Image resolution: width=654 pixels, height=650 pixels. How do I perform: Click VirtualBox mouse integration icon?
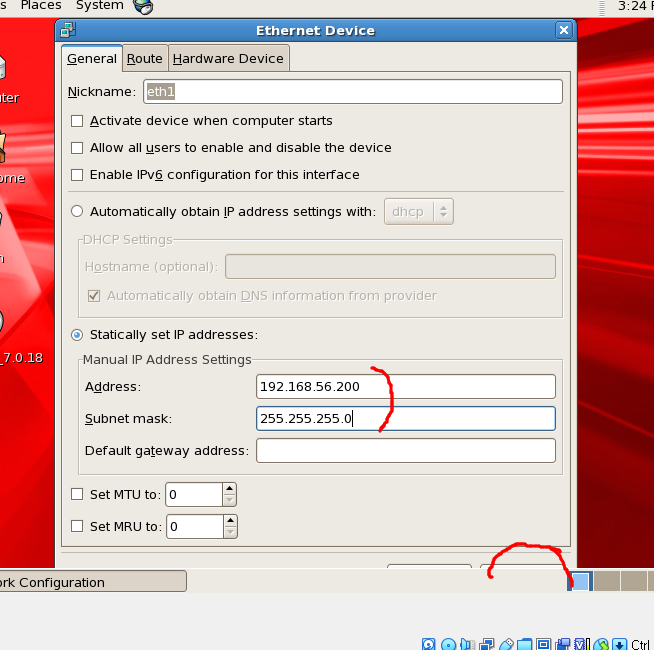pyautogui.click(x=601, y=644)
